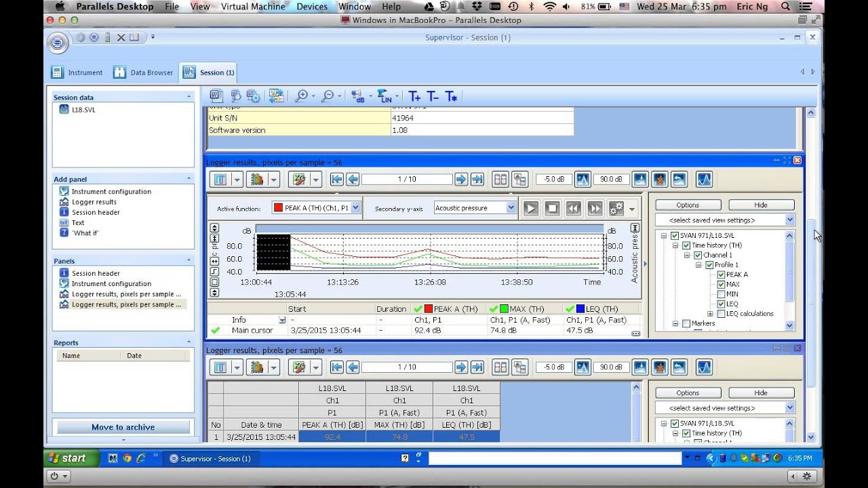Click the Supervisor round application button
This screenshot has height=488, width=868.
click(58, 43)
